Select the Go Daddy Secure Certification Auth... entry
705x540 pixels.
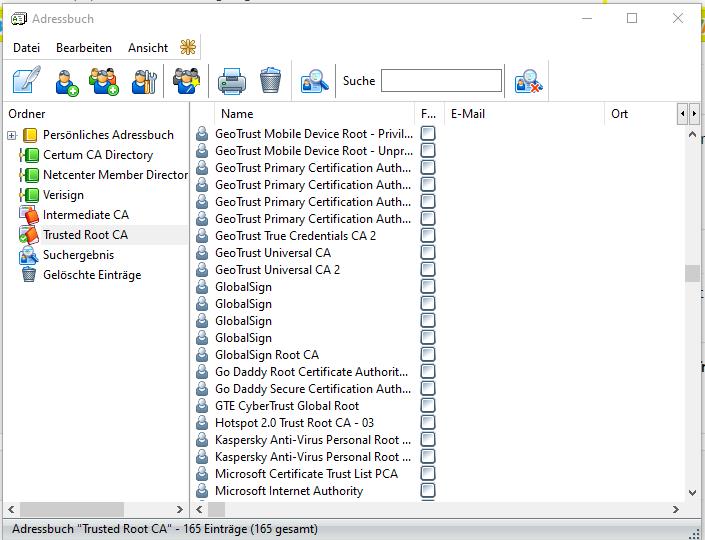(313, 389)
